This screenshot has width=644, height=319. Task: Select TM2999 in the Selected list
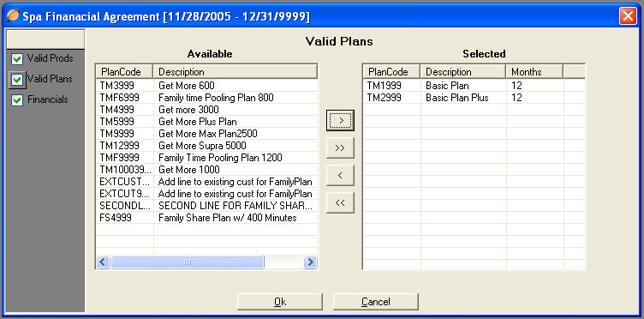(384, 98)
